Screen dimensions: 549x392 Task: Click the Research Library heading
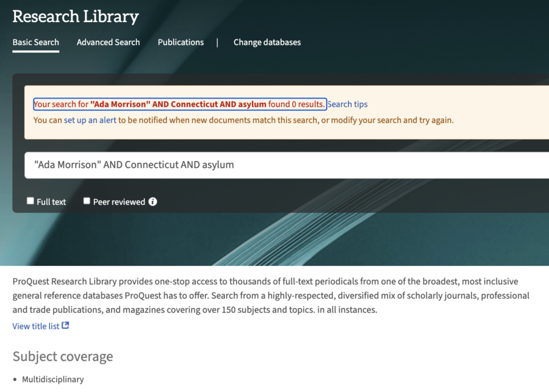pos(75,16)
